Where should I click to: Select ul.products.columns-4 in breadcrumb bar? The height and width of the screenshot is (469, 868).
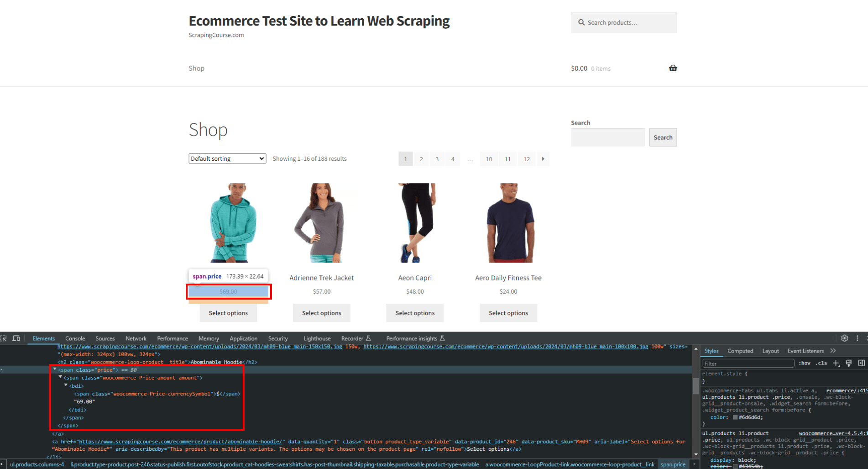pos(37,464)
